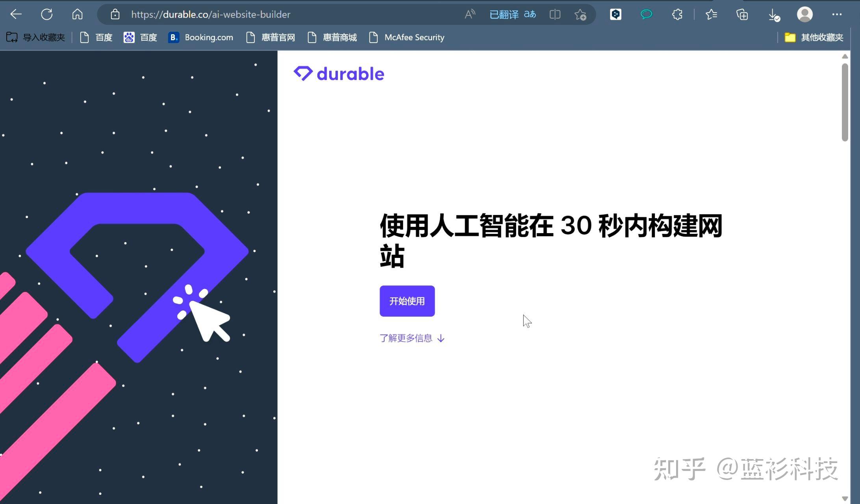Image resolution: width=860 pixels, height=504 pixels.
Task: Go to browser home page
Action: click(77, 15)
